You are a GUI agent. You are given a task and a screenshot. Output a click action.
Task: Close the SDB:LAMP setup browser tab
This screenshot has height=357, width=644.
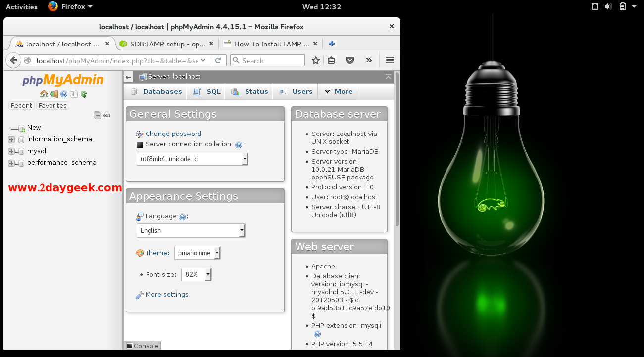pyautogui.click(x=211, y=44)
